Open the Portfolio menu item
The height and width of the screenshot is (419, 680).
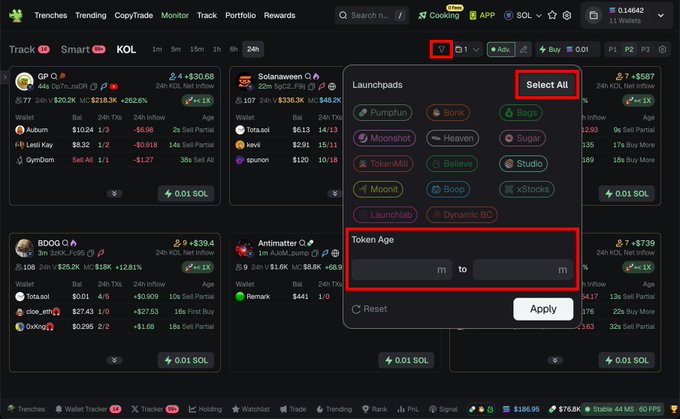[x=240, y=15]
